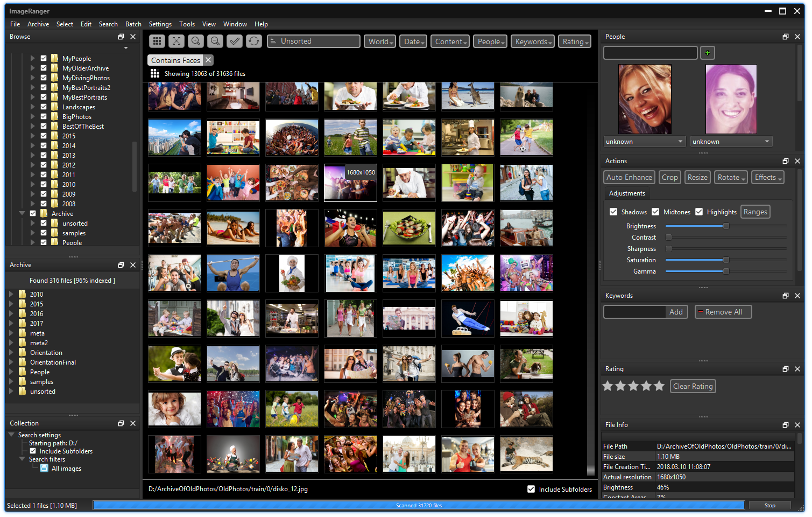Click the checkmark selection toolbar icon
The image size is (812, 517).
point(234,41)
